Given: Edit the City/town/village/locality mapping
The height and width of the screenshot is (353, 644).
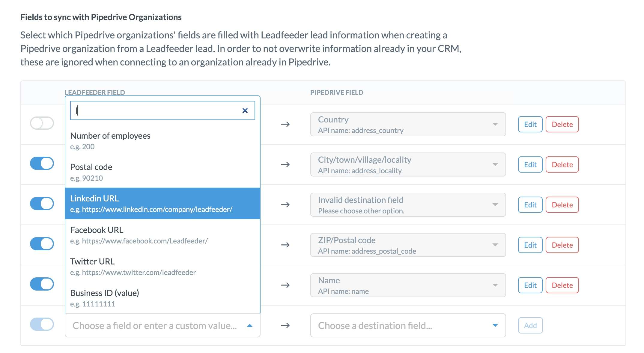Looking at the screenshot, I should point(530,164).
